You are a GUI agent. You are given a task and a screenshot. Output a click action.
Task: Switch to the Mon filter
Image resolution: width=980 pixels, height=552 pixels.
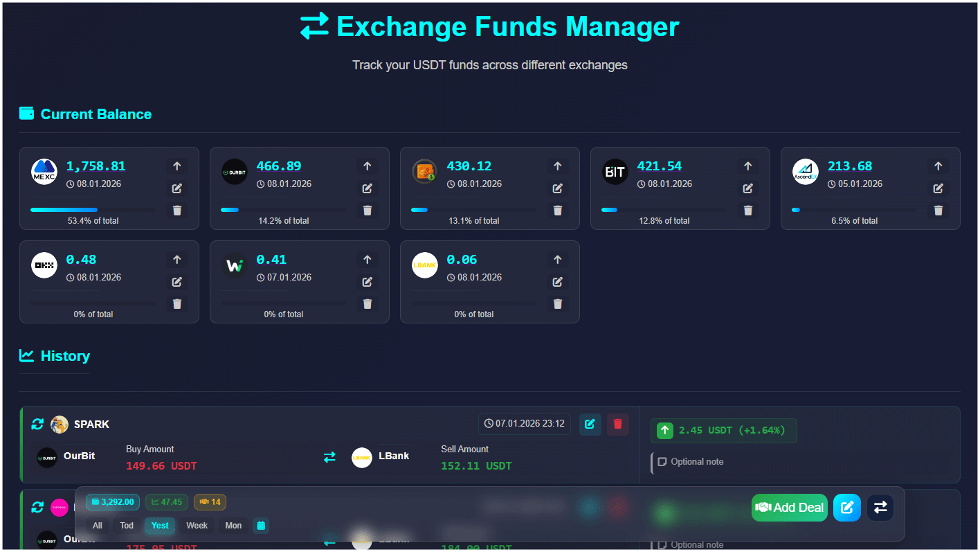(x=233, y=526)
